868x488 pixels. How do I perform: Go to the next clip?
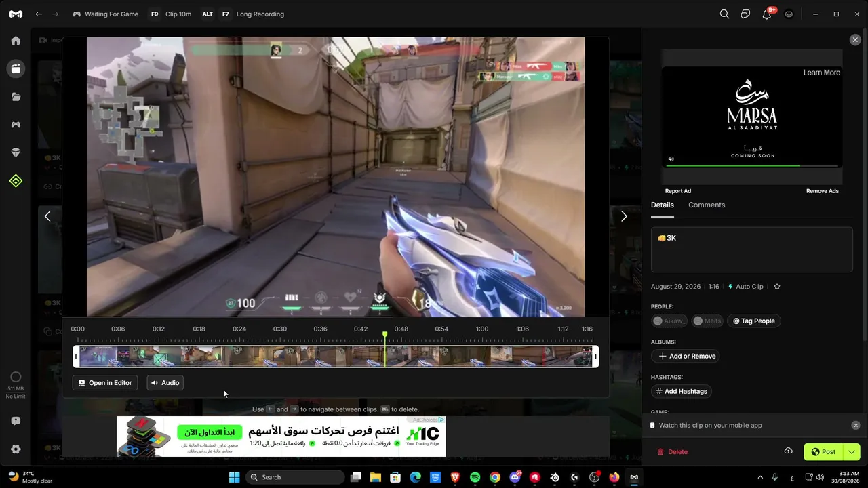tap(624, 216)
